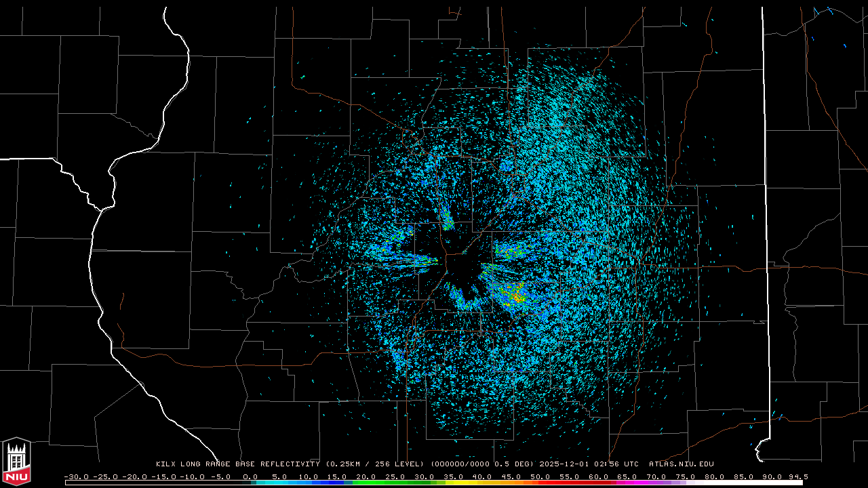Click the red-orange highest reflectivity core
Image resolution: width=868 pixels, height=488 pixels.
coord(517,297)
